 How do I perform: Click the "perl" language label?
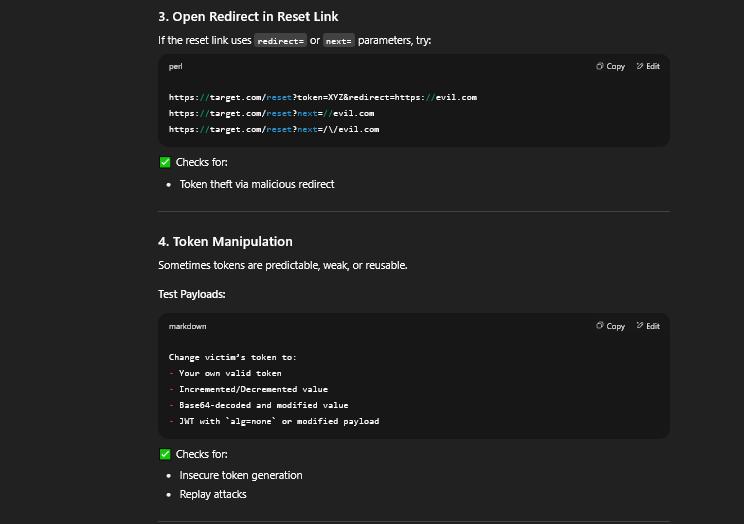(x=175, y=67)
